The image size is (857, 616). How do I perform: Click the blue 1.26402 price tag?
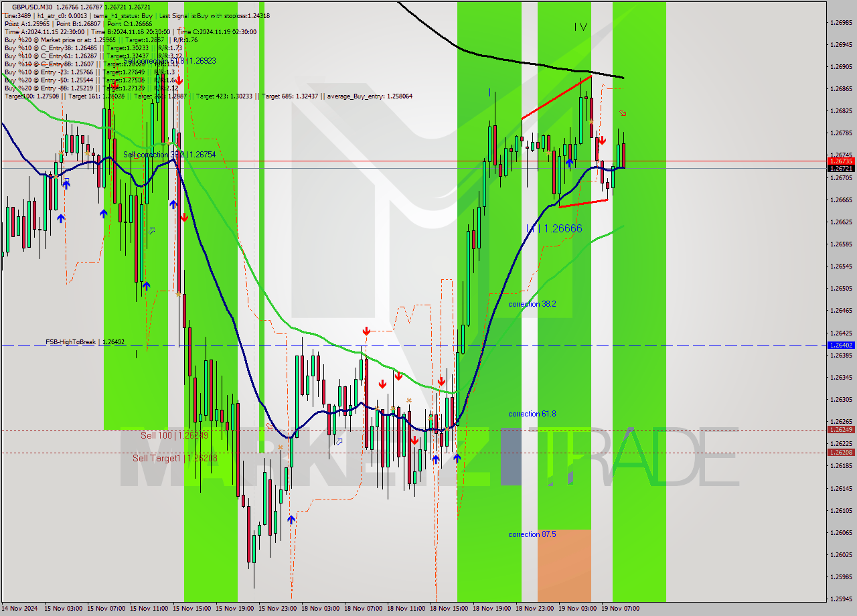[841, 345]
